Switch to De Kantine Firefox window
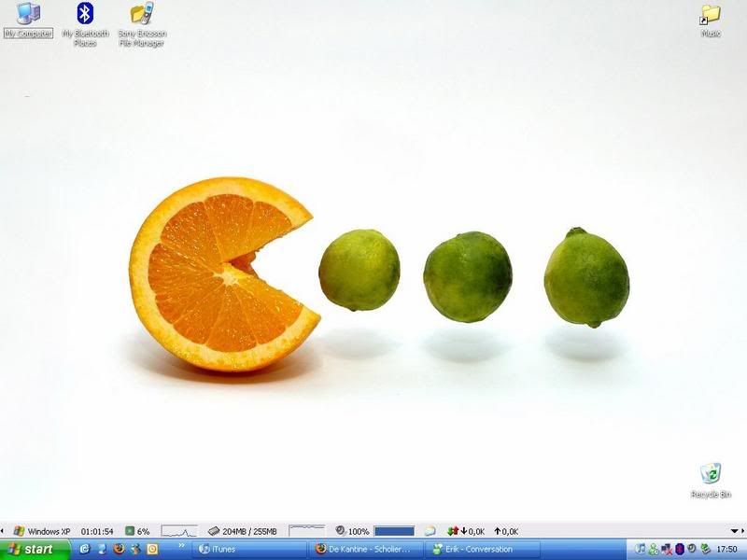The width and height of the screenshot is (747, 560). 368,550
